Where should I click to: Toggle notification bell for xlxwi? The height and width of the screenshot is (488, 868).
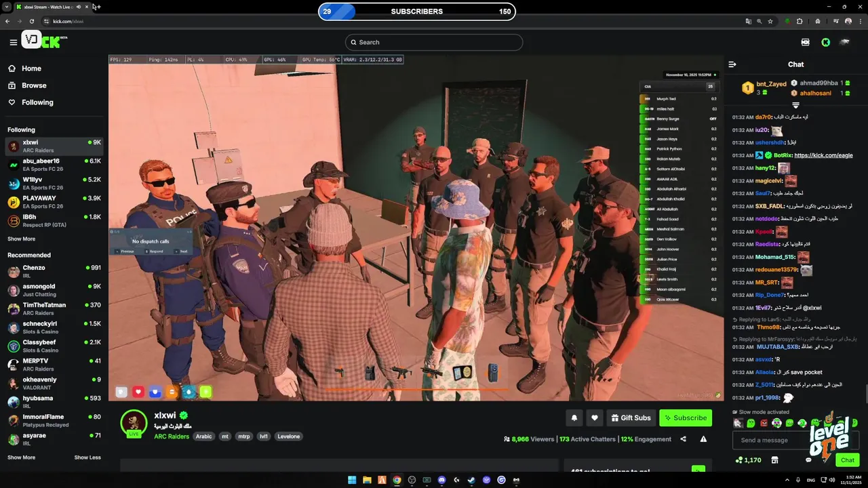(574, 418)
